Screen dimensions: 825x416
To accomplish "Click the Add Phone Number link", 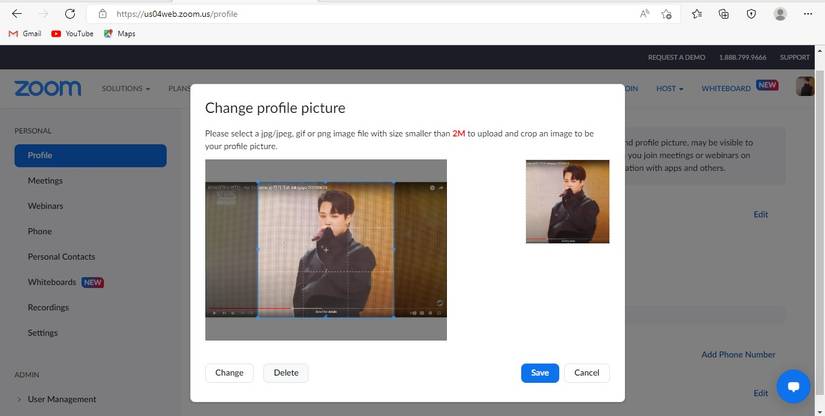I will coord(738,354).
